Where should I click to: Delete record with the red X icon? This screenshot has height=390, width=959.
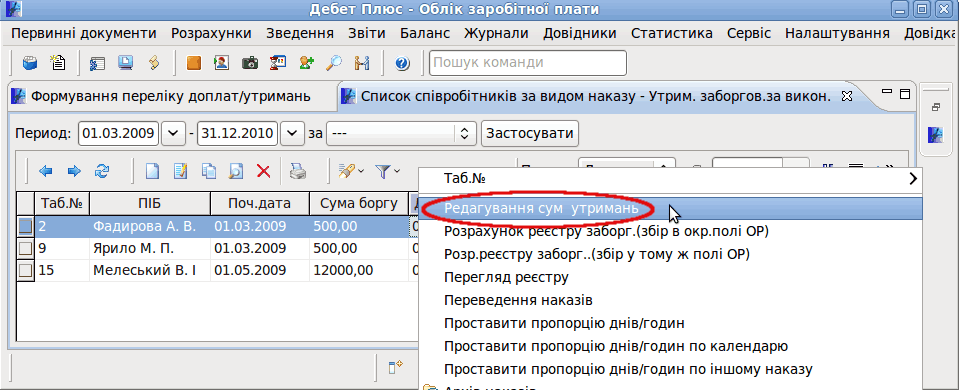pyautogui.click(x=264, y=172)
